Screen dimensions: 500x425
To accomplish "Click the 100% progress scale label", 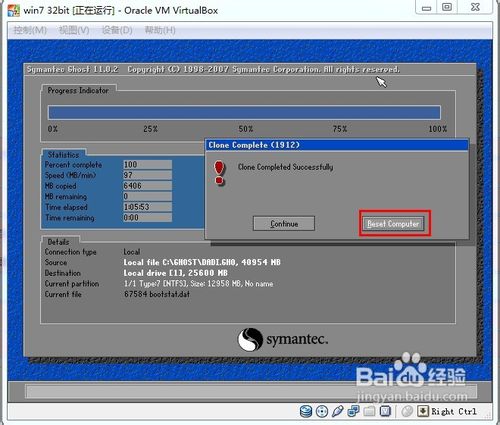I will [x=438, y=129].
